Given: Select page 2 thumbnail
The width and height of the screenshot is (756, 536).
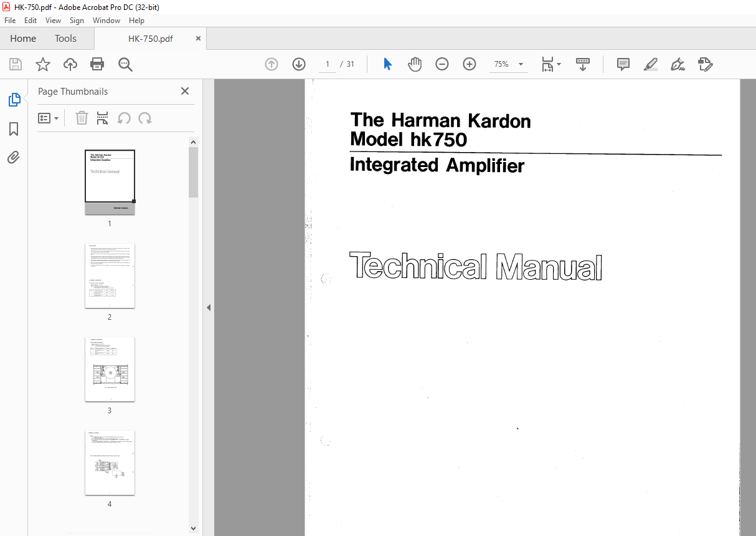Looking at the screenshot, I should (110, 275).
